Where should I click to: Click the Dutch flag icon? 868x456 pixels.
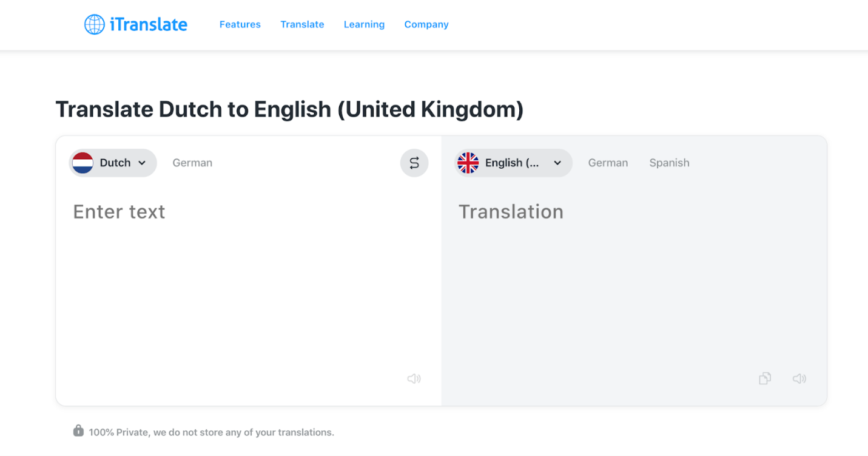click(83, 163)
